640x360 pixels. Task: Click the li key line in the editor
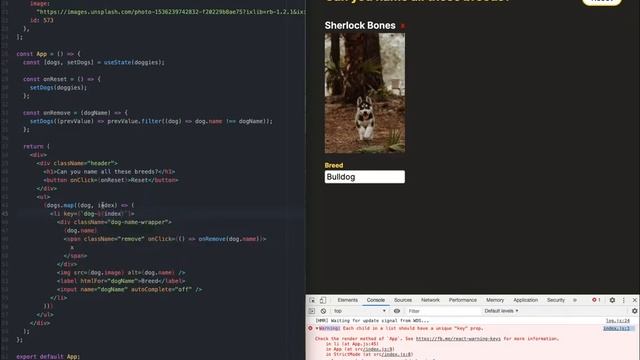tap(92, 213)
